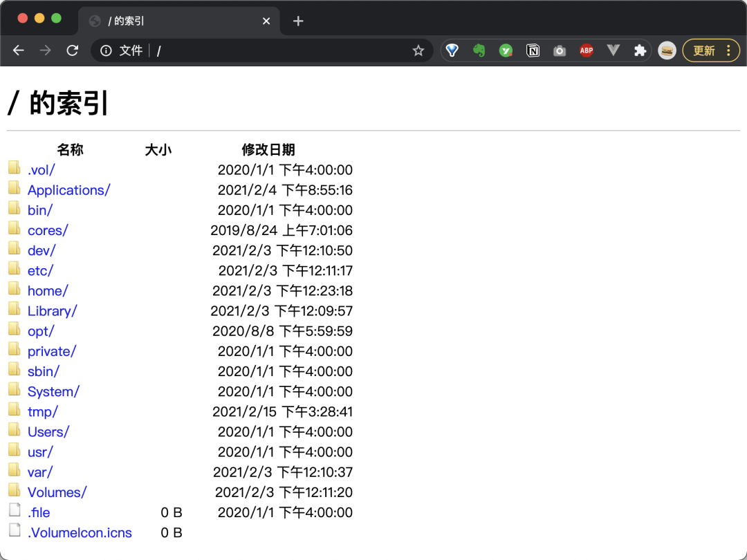The width and height of the screenshot is (747, 560).
Task: Open the Notion web clipper extension
Action: (533, 50)
